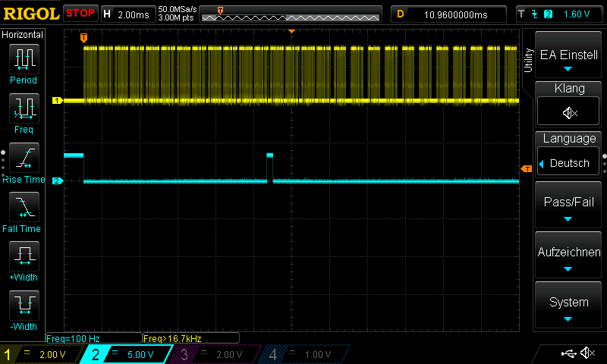Click the 50.0MSa/s sample rate text
This screenshot has height=364, width=607.
pos(178,9)
